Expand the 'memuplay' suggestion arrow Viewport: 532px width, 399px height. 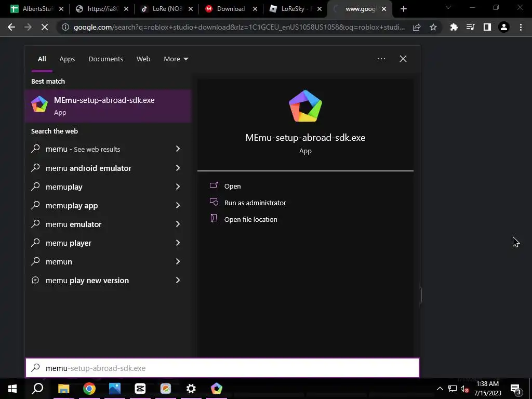178,187
